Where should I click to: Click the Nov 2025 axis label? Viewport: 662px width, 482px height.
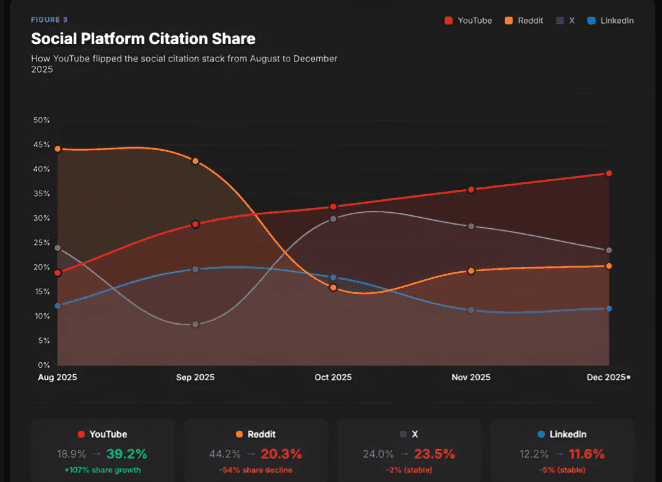(471, 377)
